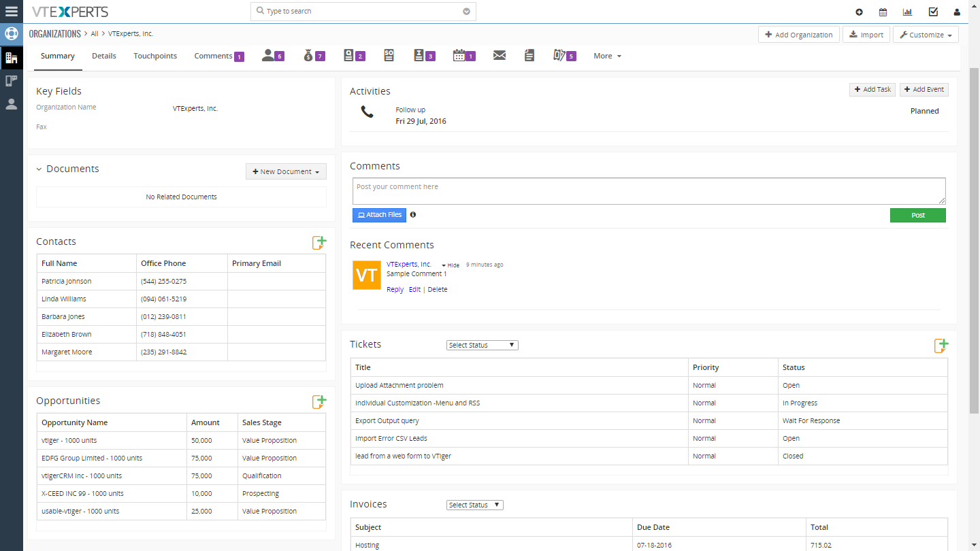Click Edit link under Sample Comment 1
The height and width of the screenshot is (551, 980).
414,290
